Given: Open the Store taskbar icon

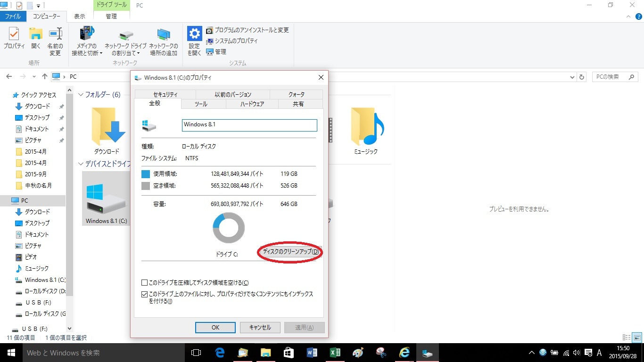Looking at the screenshot, I should click(x=289, y=353).
